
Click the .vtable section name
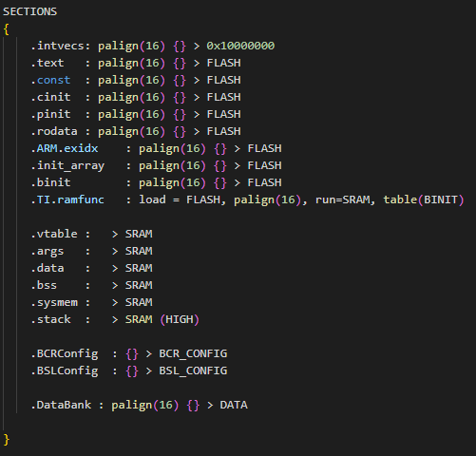[x=54, y=234]
